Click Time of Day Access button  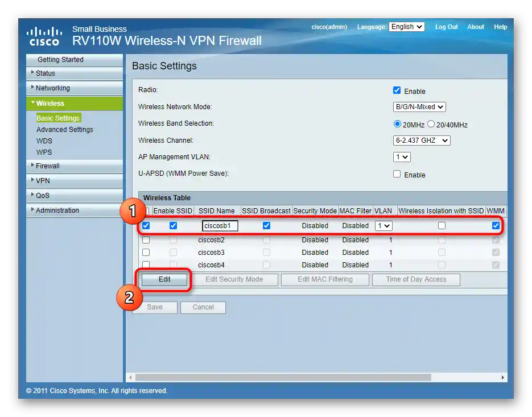tap(416, 279)
